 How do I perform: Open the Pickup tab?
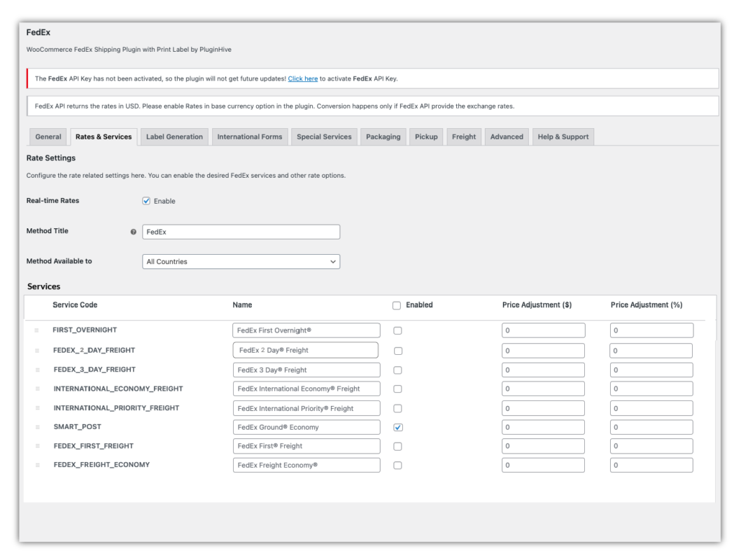point(426,137)
